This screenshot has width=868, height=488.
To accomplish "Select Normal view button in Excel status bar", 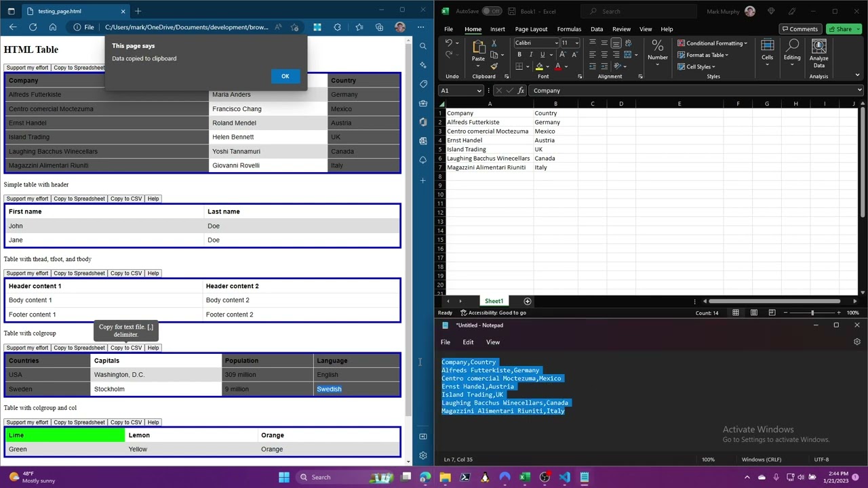I will pos(735,312).
